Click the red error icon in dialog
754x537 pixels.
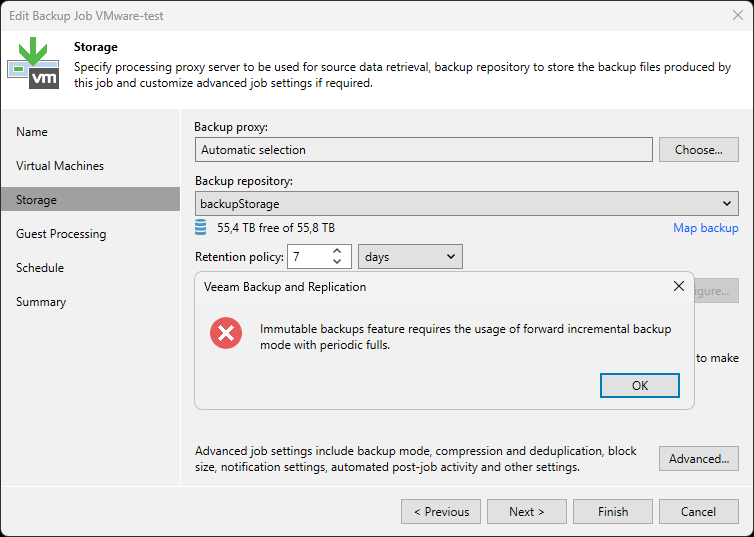pos(226,333)
